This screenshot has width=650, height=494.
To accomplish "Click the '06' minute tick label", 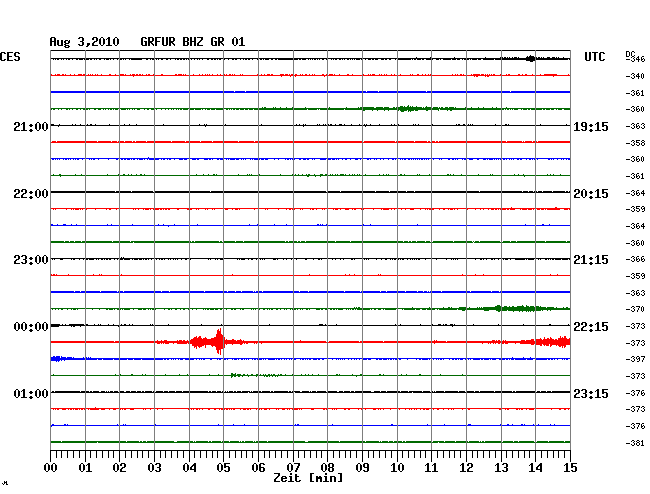I will click(x=258, y=468).
